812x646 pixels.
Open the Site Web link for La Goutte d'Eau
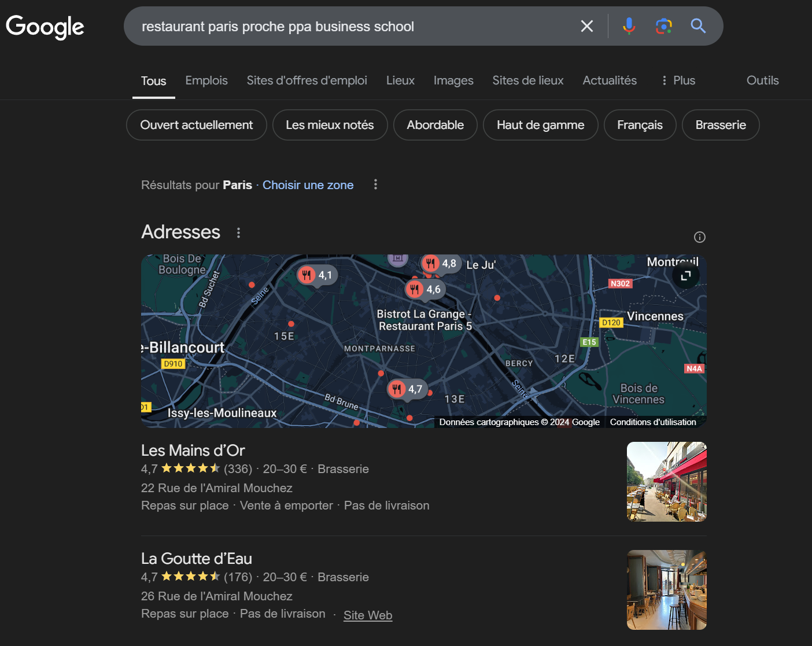(368, 615)
